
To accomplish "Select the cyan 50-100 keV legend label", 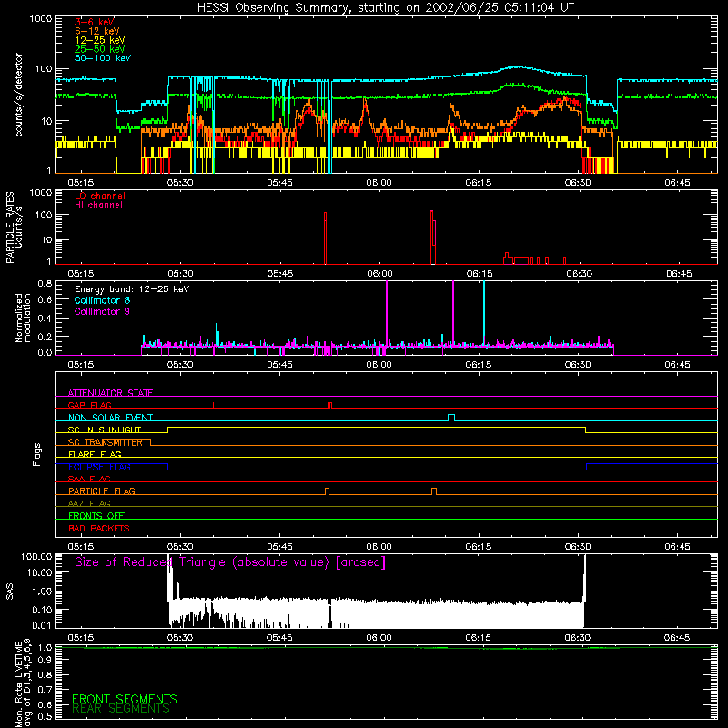I will 103,58.
